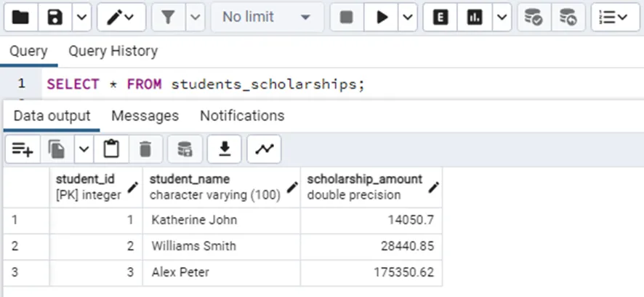Switch to the Messages tab

(145, 116)
